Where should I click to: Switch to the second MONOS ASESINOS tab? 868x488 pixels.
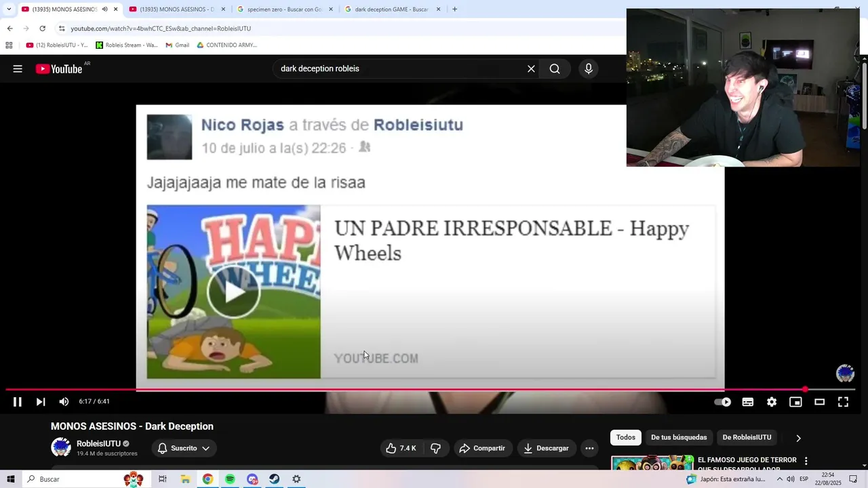coord(176,9)
